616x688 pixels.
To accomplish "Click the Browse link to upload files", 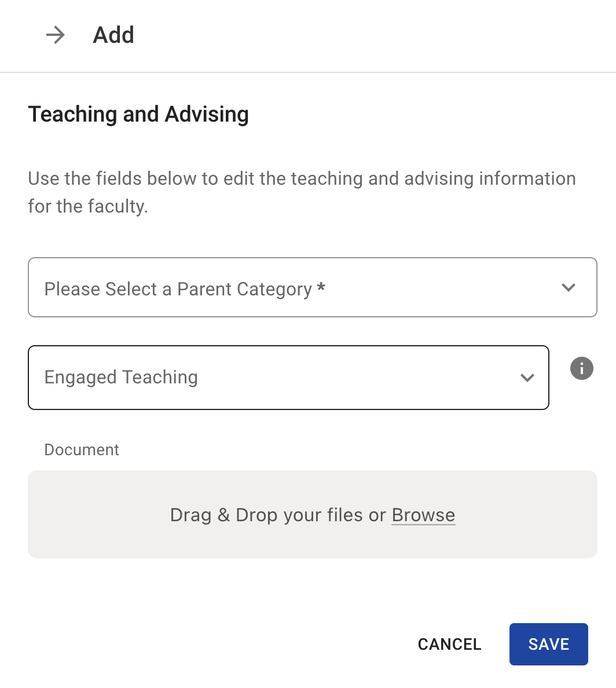I will [x=423, y=515].
